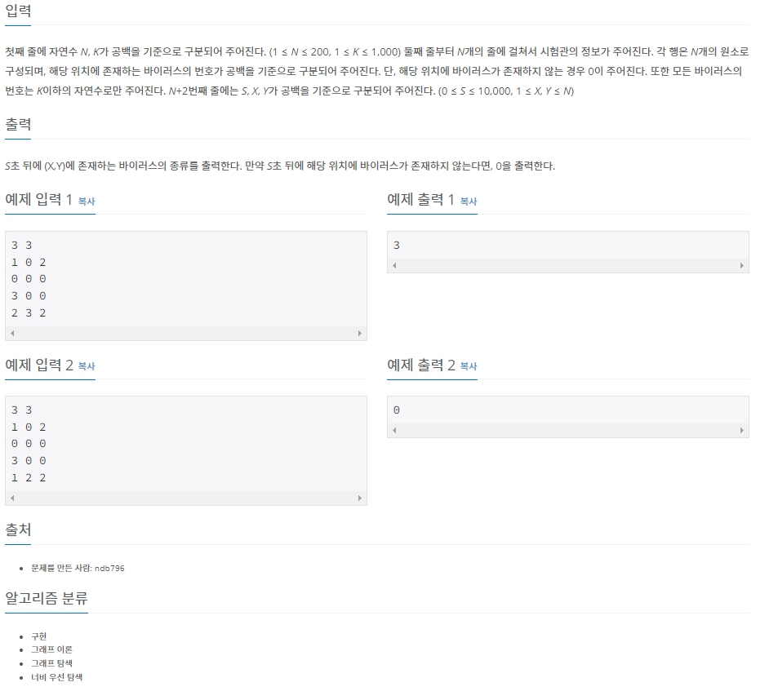778x700 pixels.
Task: Click input description line starting '첫째 줄에 자연수'
Action: click(377, 52)
